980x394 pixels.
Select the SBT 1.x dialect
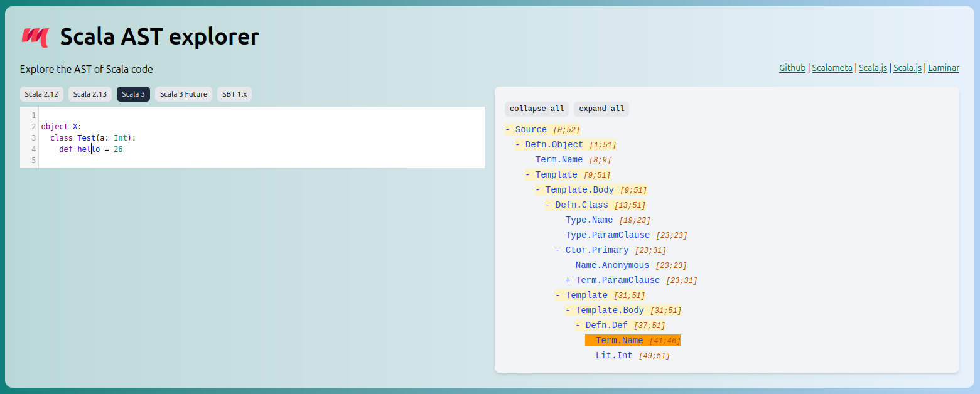[235, 94]
